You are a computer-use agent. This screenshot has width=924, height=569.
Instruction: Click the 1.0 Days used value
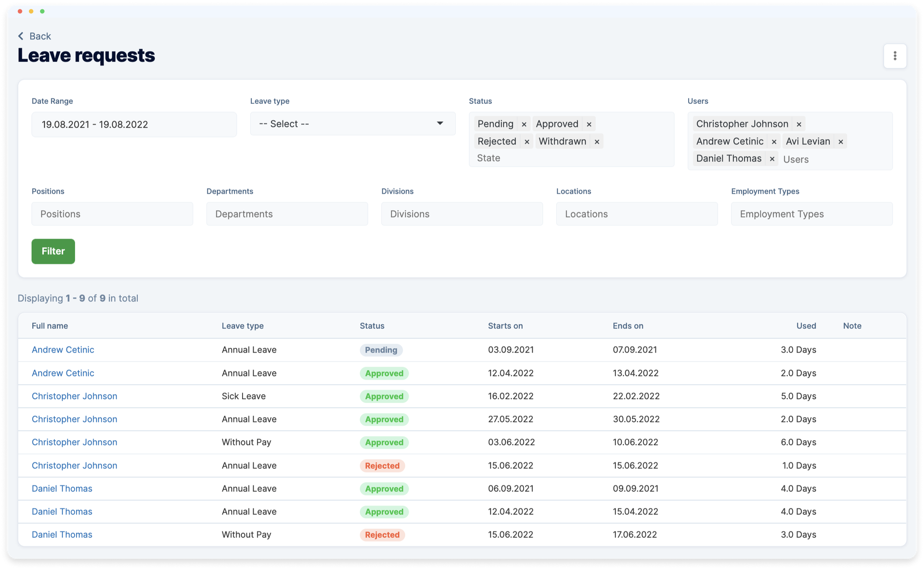click(799, 465)
